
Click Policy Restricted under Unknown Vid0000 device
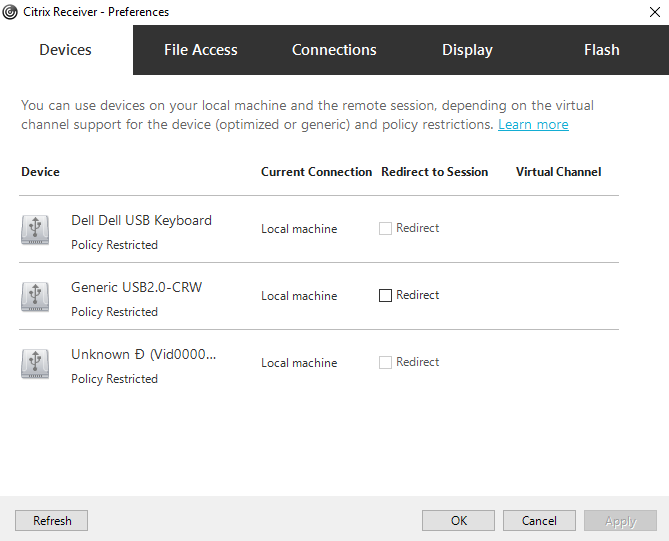(x=114, y=379)
